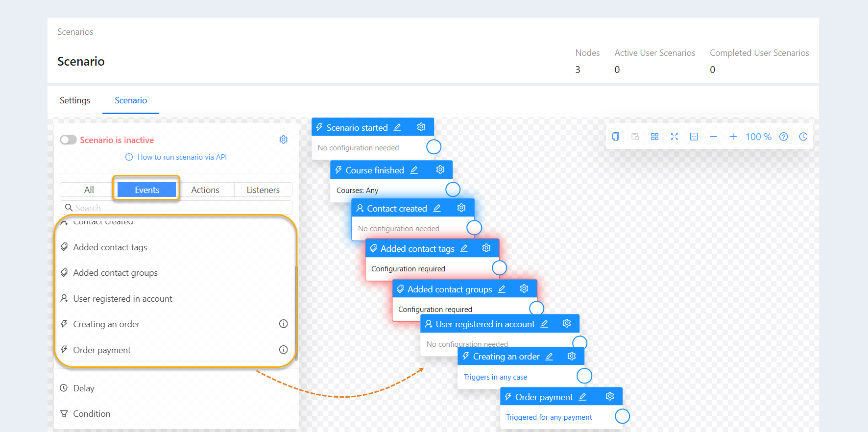Edit Added contact groups node name pencil
This screenshot has height=432, width=868.
(x=502, y=289)
